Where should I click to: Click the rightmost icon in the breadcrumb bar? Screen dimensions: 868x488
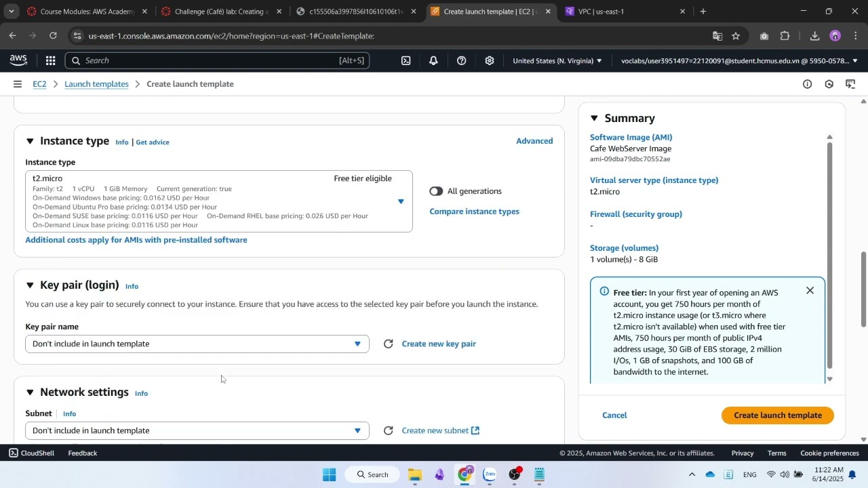(850, 84)
